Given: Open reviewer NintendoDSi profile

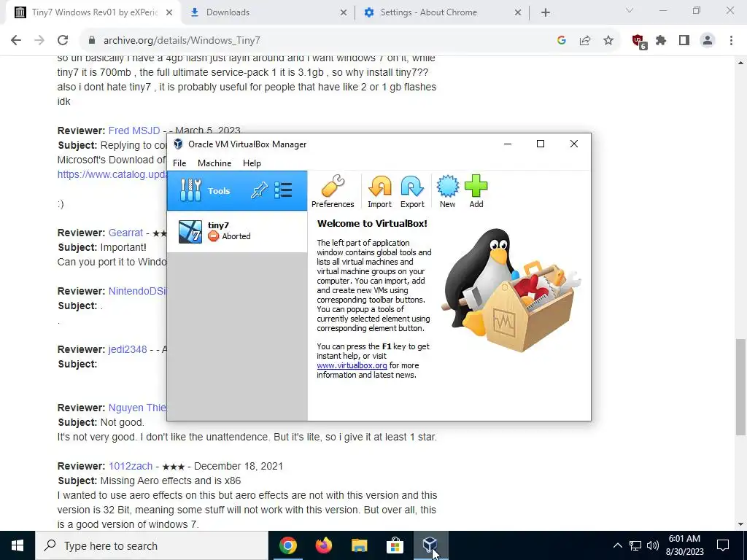Looking at the screenshot, I should pos(137,291).
